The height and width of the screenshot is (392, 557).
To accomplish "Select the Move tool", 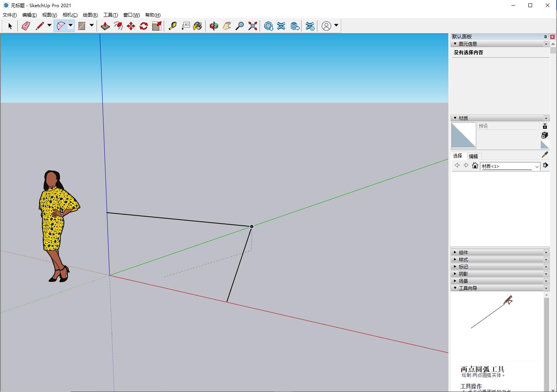I will (x=131, y=26).
